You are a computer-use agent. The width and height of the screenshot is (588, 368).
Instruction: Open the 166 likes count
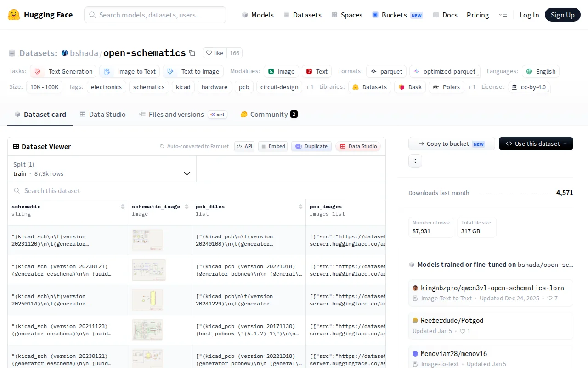[234, 53]
